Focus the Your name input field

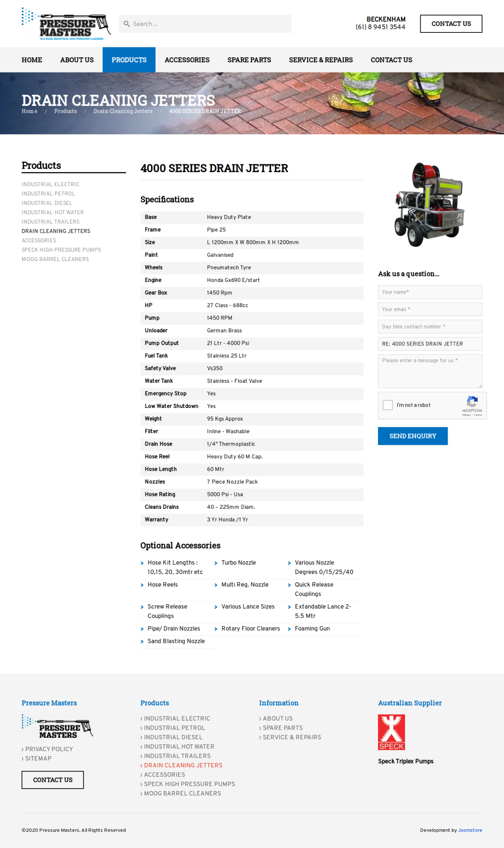click(430, 292)
